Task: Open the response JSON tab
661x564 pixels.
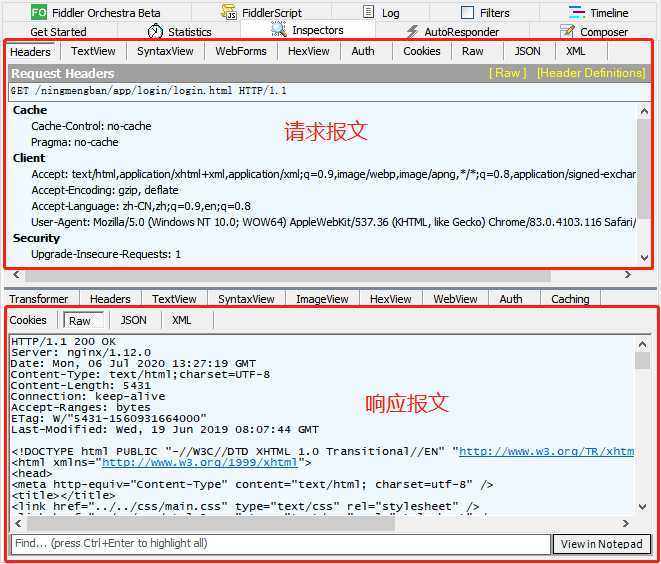Action: click(134, 320)
